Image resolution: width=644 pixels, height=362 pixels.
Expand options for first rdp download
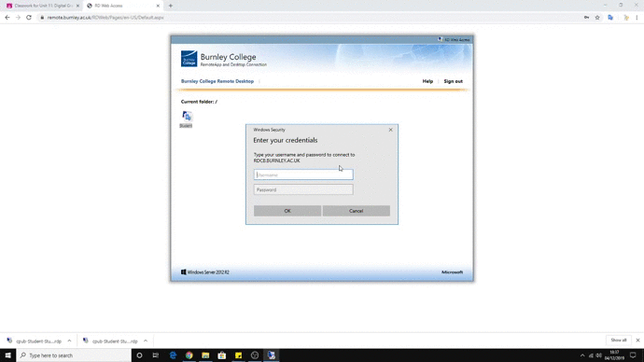pos(69,341)
